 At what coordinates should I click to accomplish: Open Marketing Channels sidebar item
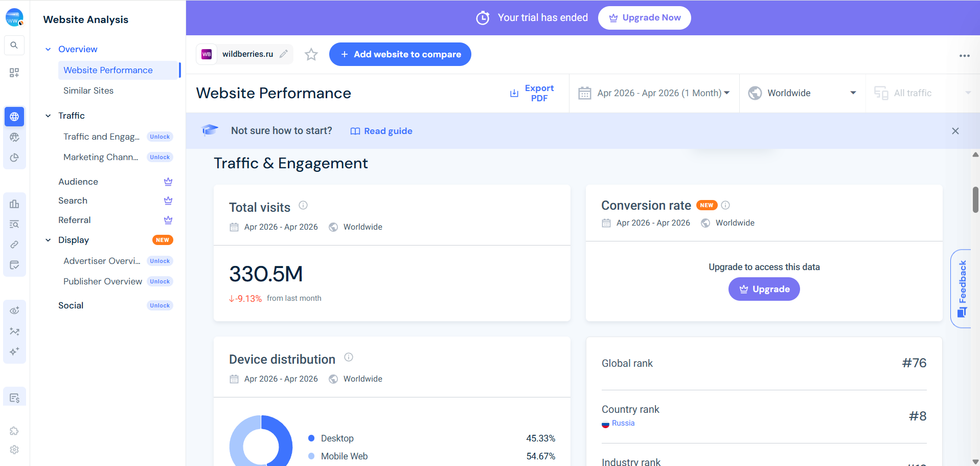[x=101, y=157]
